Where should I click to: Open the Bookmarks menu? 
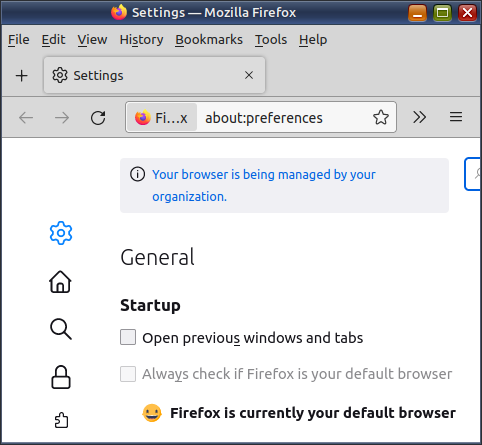click(x=209, y=40)
